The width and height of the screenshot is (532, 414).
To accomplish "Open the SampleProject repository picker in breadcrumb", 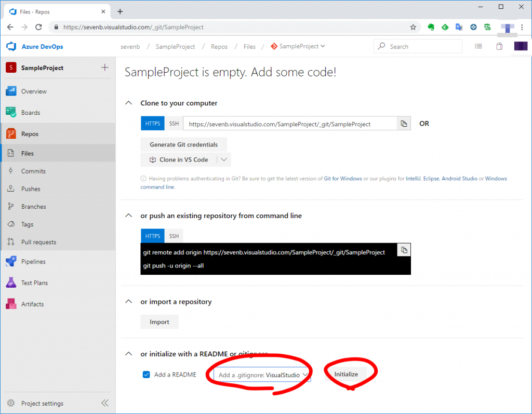I will coord(298,46).
